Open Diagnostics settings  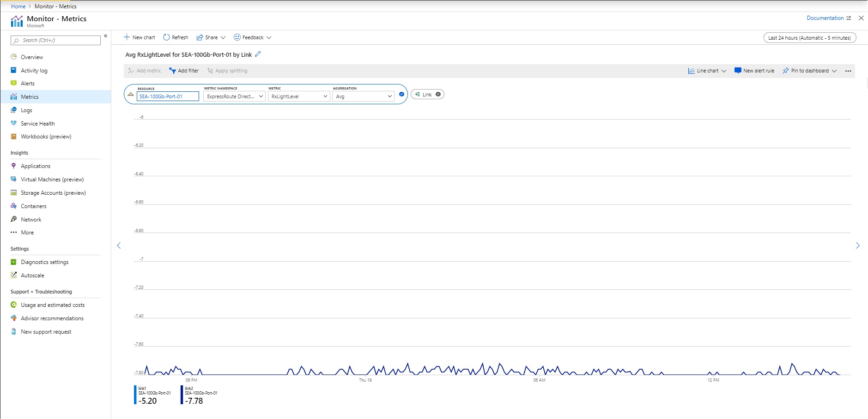click(x=44, y=262)
